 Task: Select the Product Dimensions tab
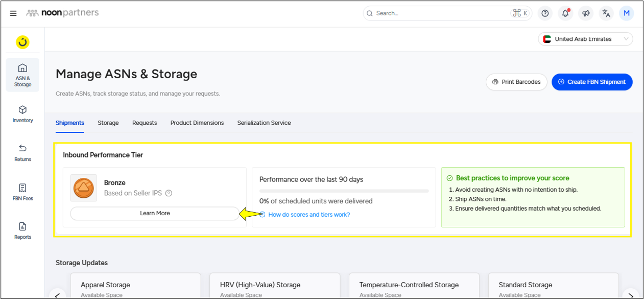[197, 123]
